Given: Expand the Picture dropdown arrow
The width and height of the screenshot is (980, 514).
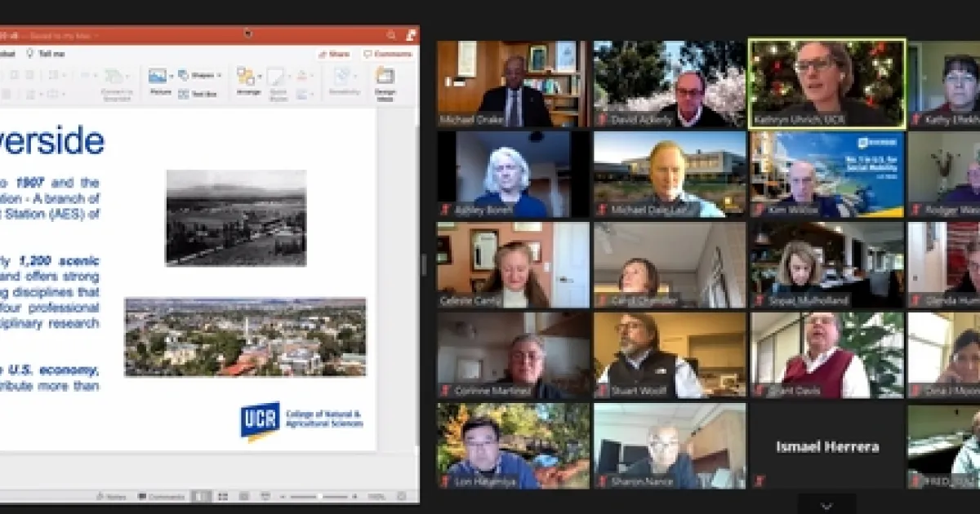Looking at the screenshot, I should click(172, 76).
